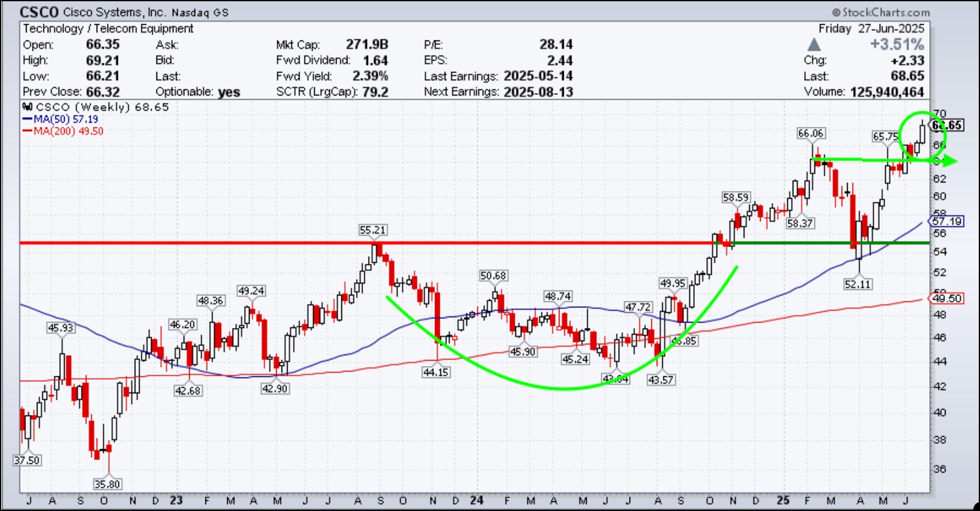Select the Low value 66.21
Viewport: 980px width, 511px height.
point(103,76)
